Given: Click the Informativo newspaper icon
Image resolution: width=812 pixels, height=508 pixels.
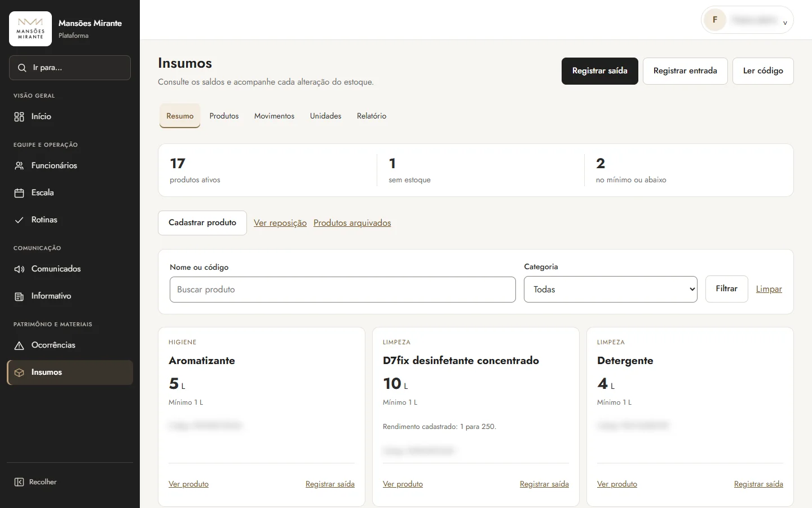Looking at the screenshot, I should coord(19,296).
